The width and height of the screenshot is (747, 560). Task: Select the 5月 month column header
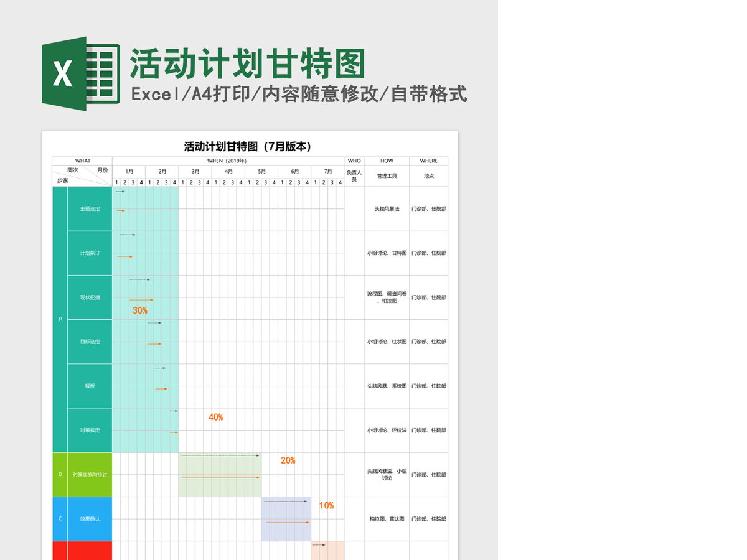tap(261, 172)
